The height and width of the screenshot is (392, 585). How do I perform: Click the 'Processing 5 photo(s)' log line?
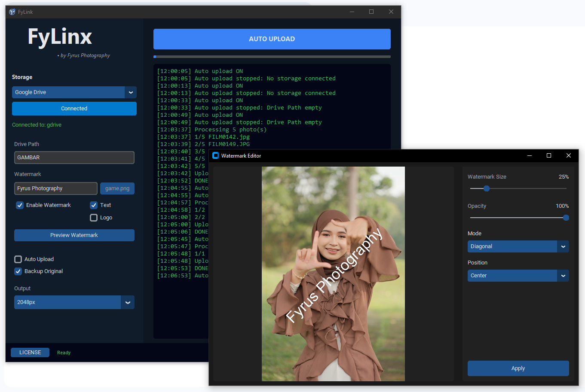pyautogui.click(x=212, y=130)
